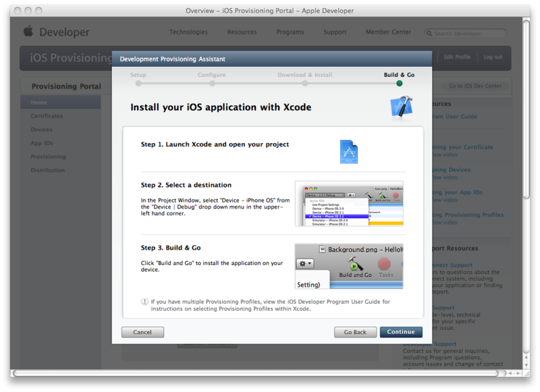
Task: Click the Build and Go icon in screenshot
Action: point(355,264)
